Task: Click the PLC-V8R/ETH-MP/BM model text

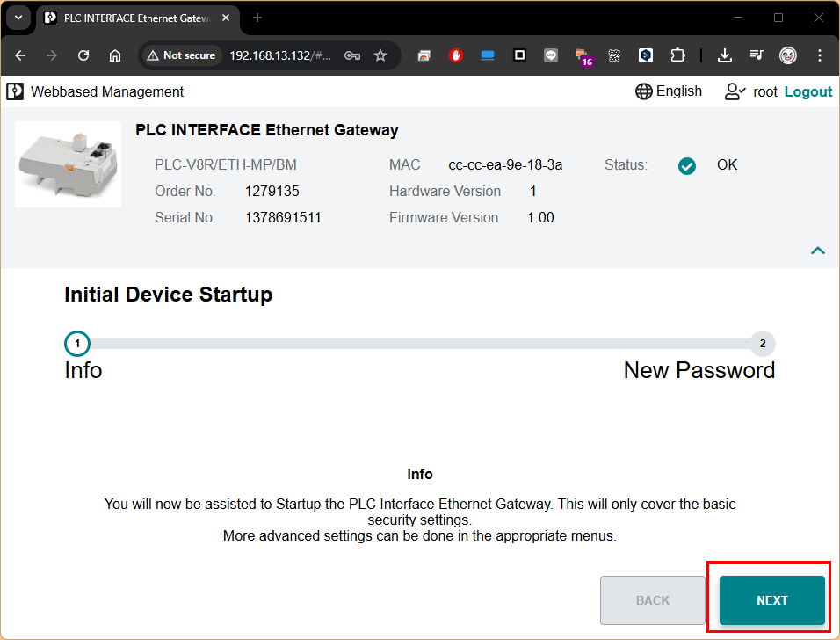Action: click(226, 164)
